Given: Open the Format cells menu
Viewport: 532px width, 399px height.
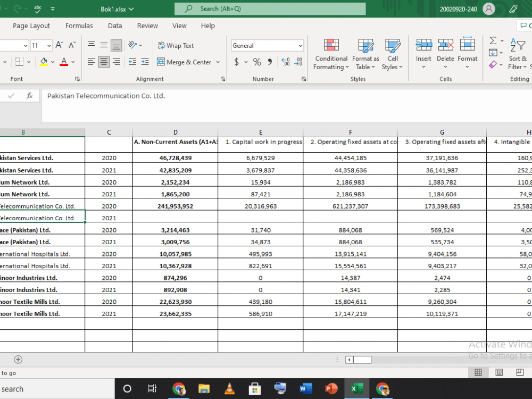Looking at the screenshot, I should click(x=467, y=54).
